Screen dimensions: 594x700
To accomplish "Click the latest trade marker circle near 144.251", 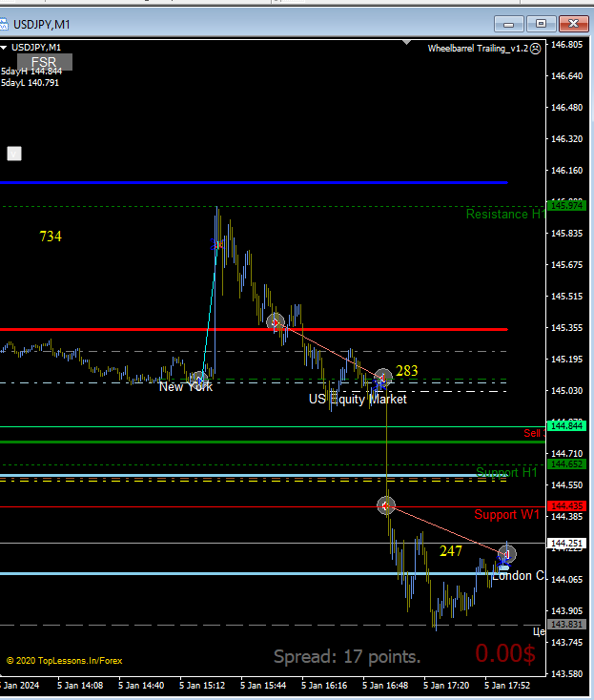I will [x=507, y=554].
